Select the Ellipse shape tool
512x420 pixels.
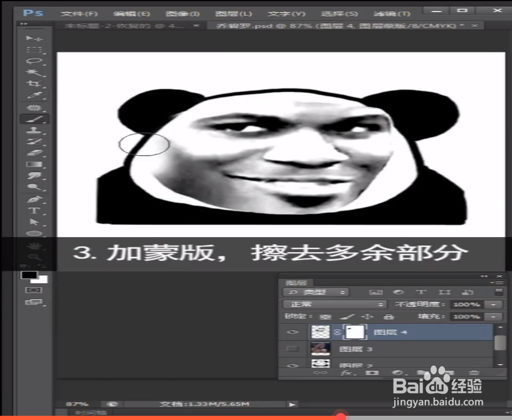point(34,233)
